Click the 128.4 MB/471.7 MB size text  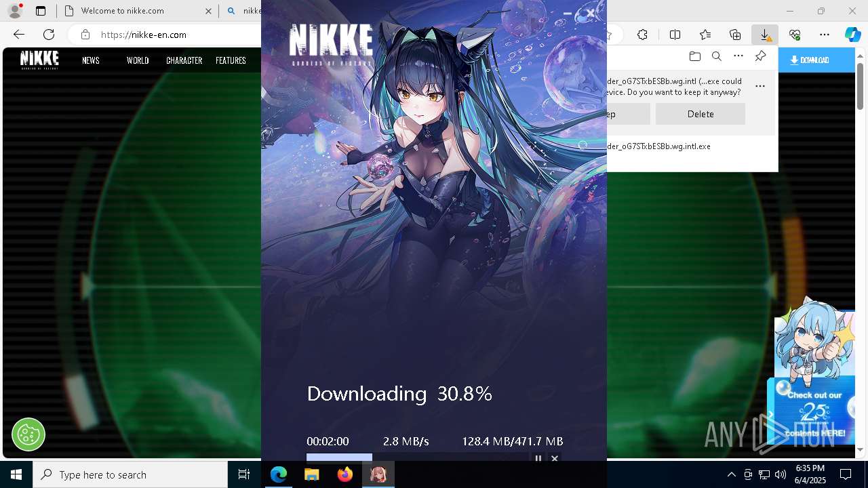click(x=513, y=441)
